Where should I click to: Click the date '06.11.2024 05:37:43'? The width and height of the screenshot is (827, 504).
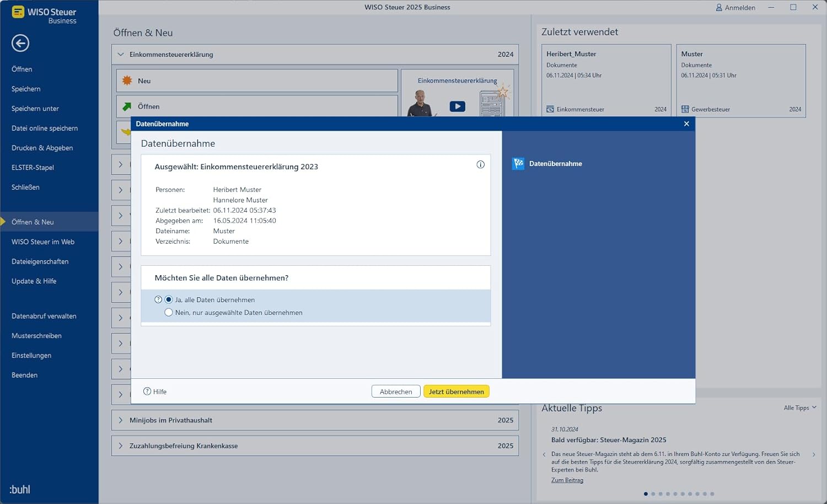pos(244,210)
